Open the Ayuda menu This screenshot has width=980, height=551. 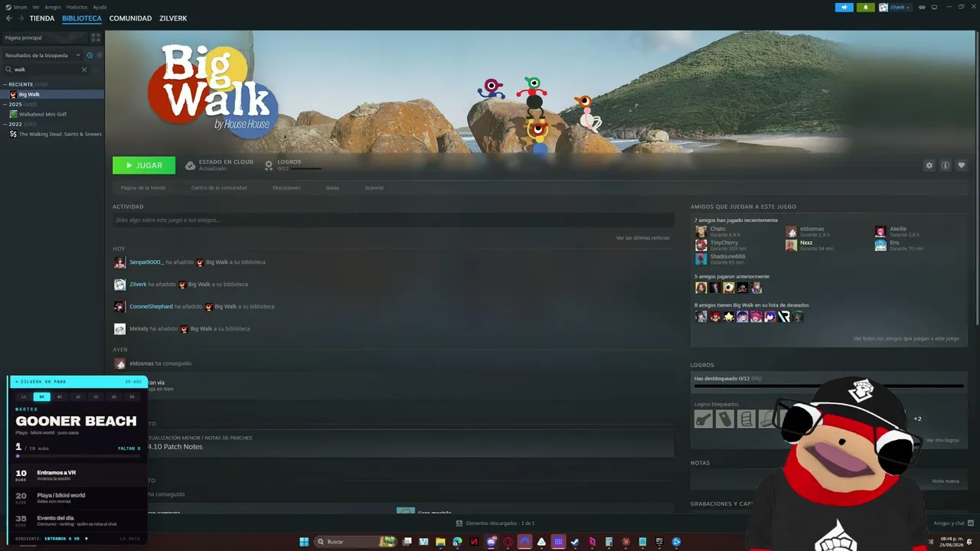100,7
